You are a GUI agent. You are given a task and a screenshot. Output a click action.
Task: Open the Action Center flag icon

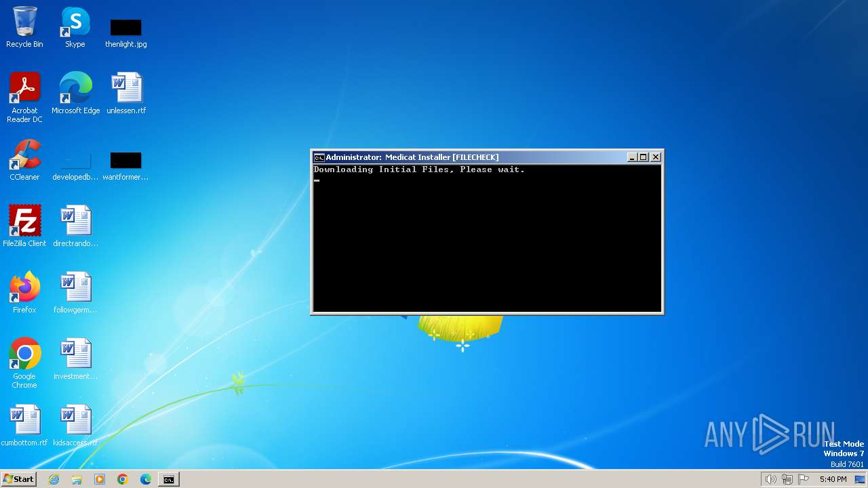[804, 479]
